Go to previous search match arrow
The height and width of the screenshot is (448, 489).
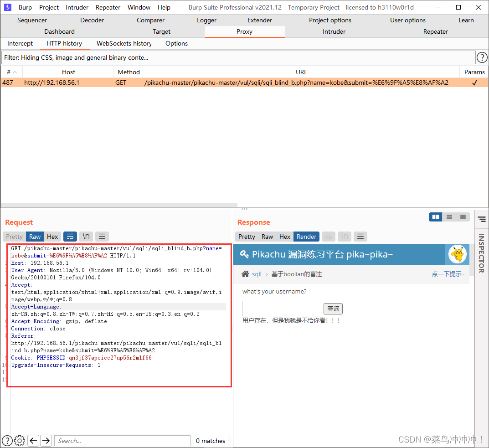(33, 441)
